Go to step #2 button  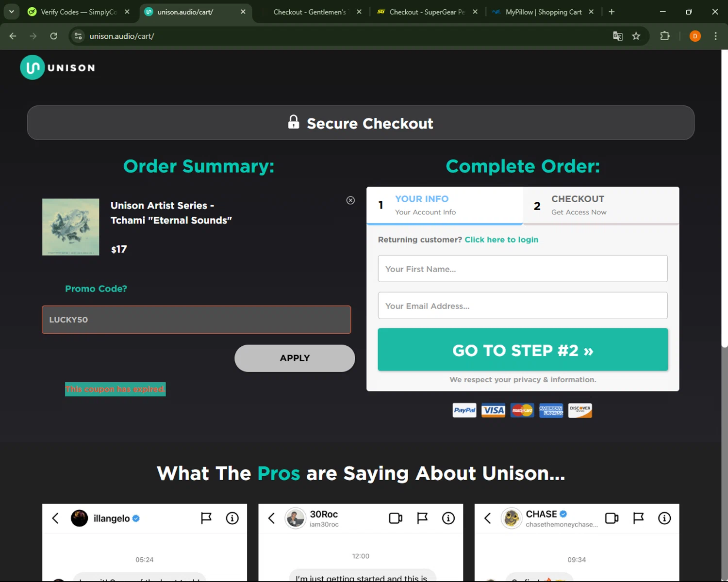(523, 350)
